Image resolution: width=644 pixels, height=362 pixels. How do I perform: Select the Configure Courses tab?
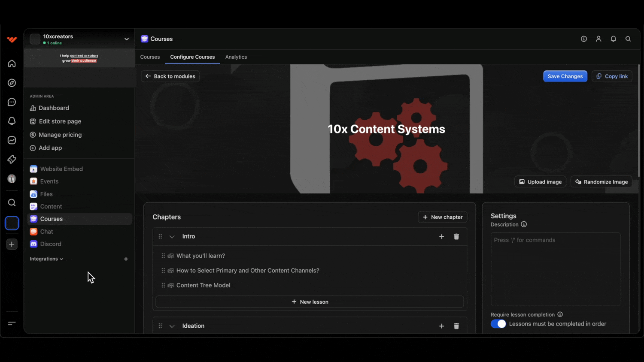(x=192, y=57)
